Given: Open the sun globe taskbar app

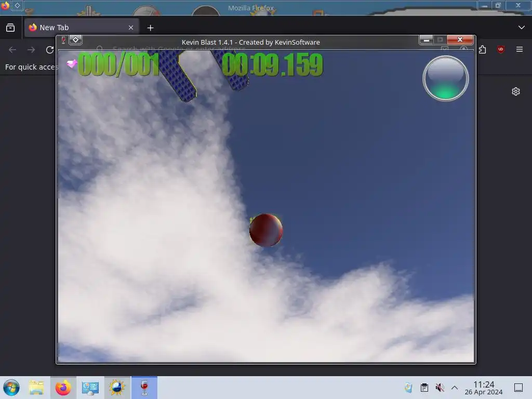Looking at the screenshot, I should [117, 388].
